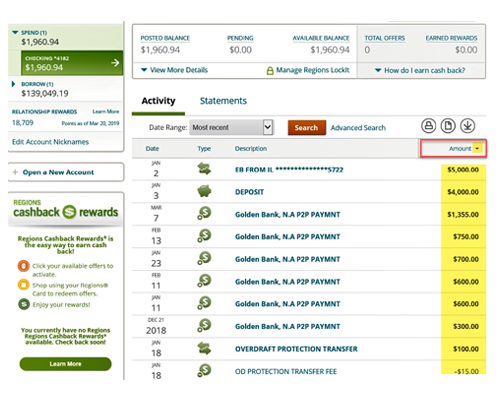This screenshot has height=400, width=500.
Task: Click the POSTED BALANCE label
Action: click(x=165, y=38)
